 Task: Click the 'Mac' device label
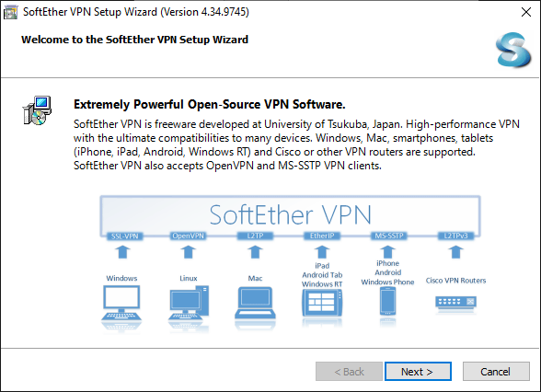pyautogui.click(x=255, y=278)
